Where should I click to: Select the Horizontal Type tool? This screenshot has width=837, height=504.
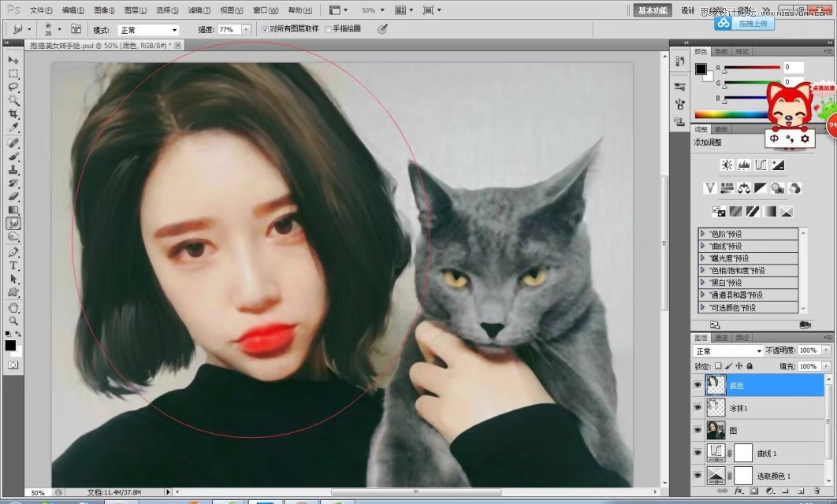[13, 265]
